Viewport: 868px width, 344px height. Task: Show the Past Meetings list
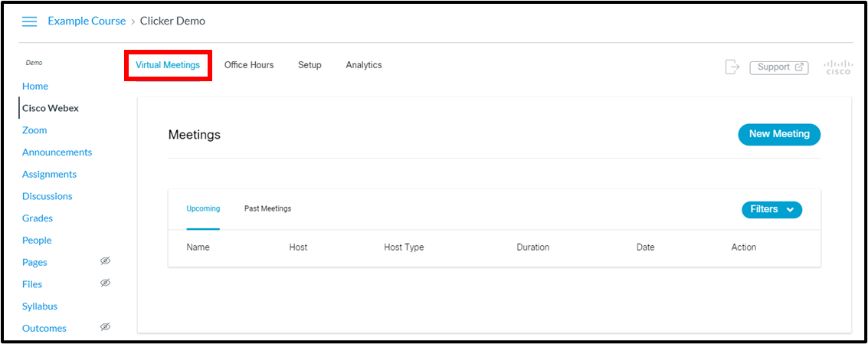pos(267,209)
